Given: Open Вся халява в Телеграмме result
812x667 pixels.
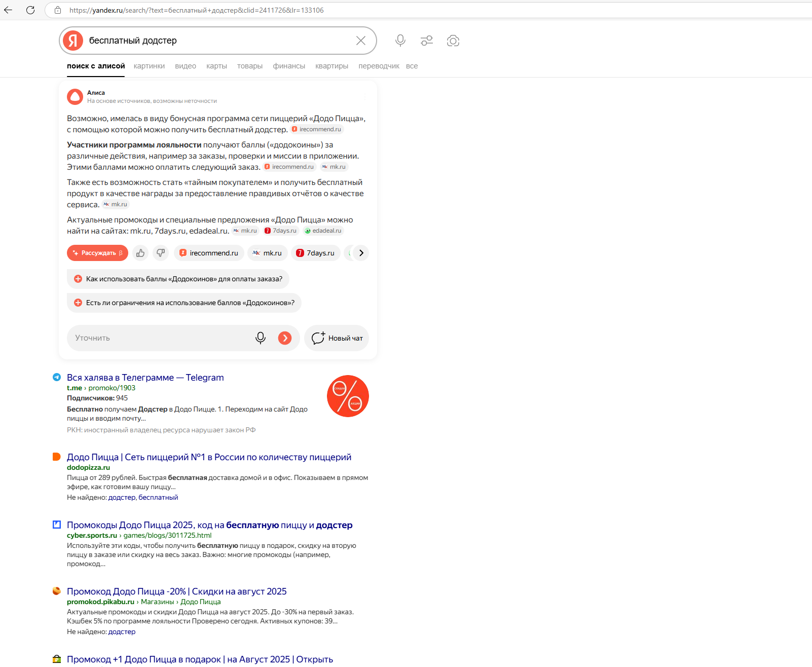Looking at the screenshot, I should pos(145,378).
